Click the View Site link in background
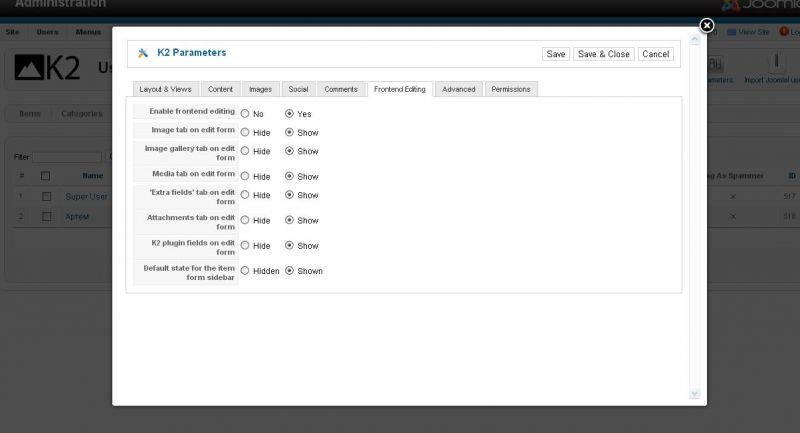Viewport: 800px width, 433px height. click(x=754, y=32)
